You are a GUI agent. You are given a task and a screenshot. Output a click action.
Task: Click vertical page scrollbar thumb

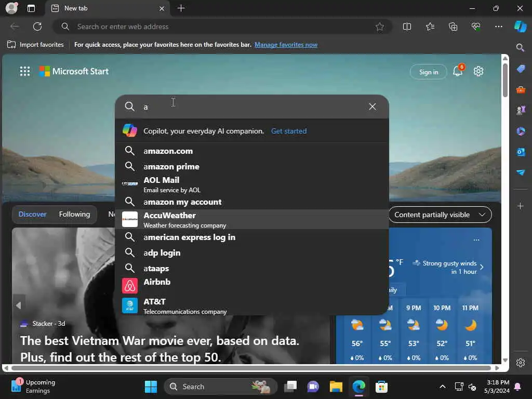pyautogui.click(x=505, y=79)
